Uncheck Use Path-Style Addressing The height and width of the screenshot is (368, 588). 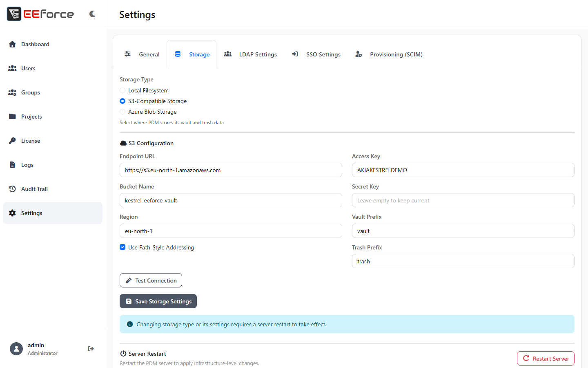[122, 247]
